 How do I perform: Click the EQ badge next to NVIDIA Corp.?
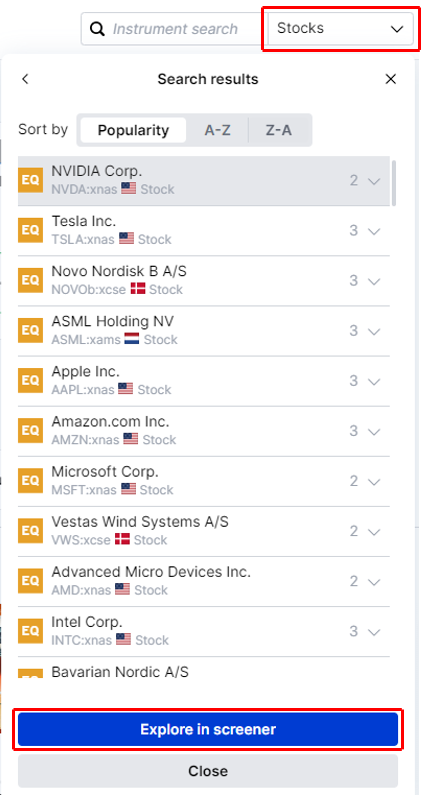(x=31, y=180)
